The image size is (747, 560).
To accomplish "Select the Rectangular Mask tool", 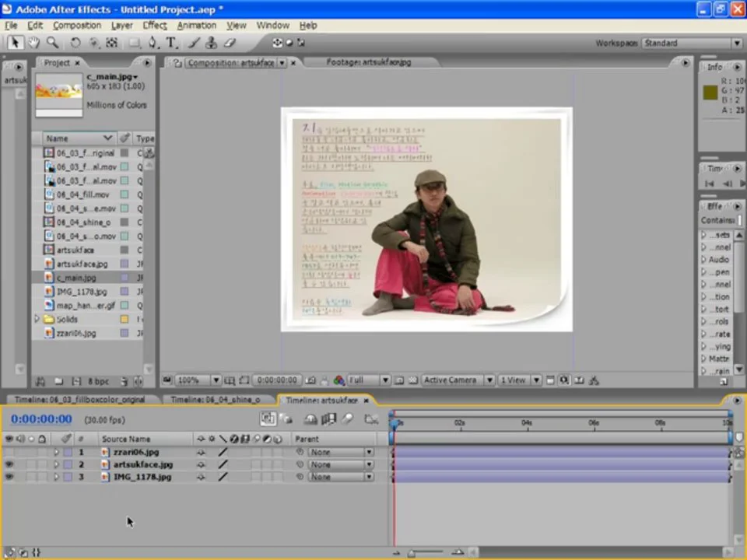I will pyautogui.click(x=135, y=43).
